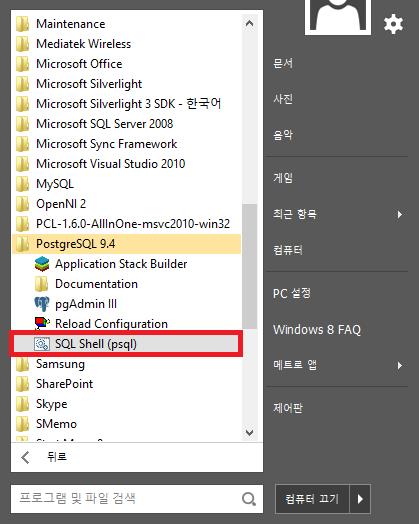Expand Microsoft Visual Studio 2010 folder
Screen dimensions: 419x524
(127, 164)
